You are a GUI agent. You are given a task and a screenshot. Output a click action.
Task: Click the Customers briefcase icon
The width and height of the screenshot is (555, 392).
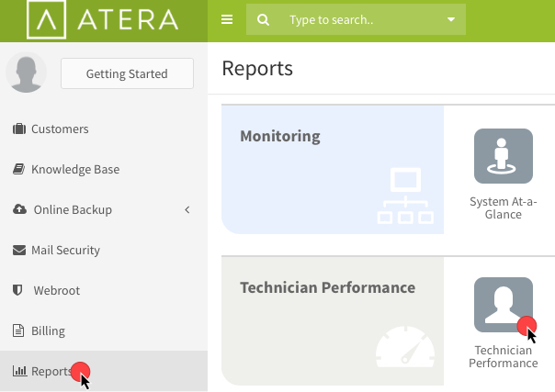(x=19, y=129)
